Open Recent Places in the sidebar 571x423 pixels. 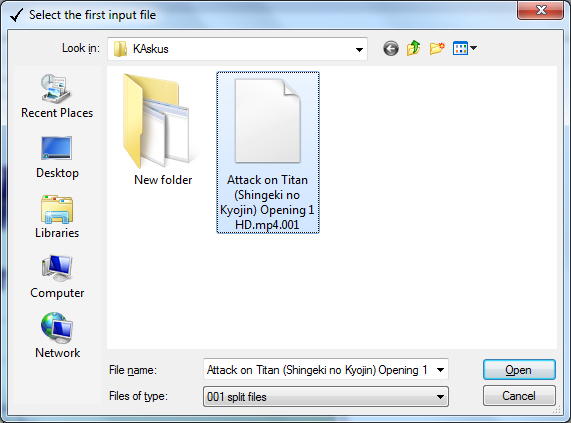point(57,96)
